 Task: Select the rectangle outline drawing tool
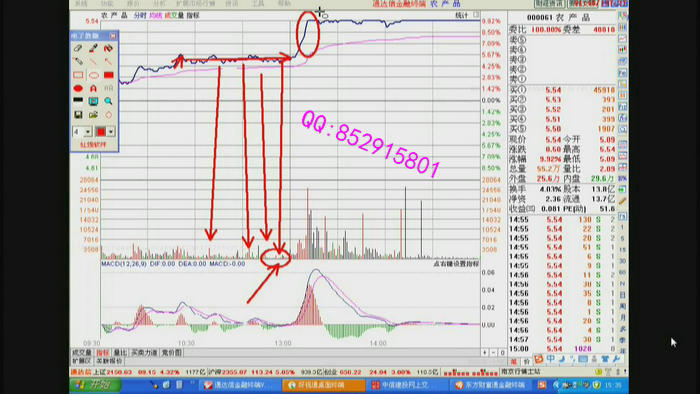coord(78,75)
